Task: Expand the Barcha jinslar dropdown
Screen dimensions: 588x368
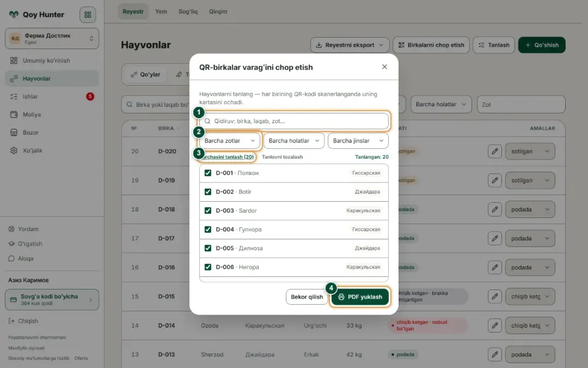Action: pos(358,141)
